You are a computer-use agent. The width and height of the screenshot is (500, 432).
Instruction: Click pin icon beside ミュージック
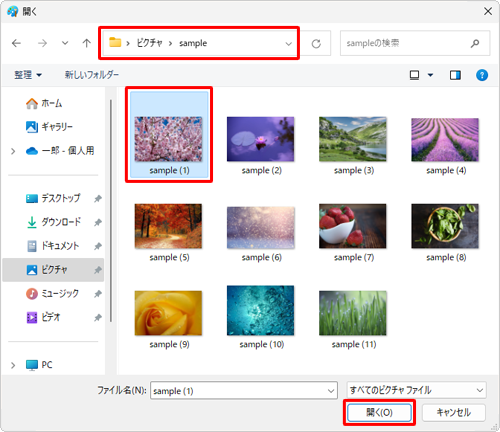coord(98,294)
